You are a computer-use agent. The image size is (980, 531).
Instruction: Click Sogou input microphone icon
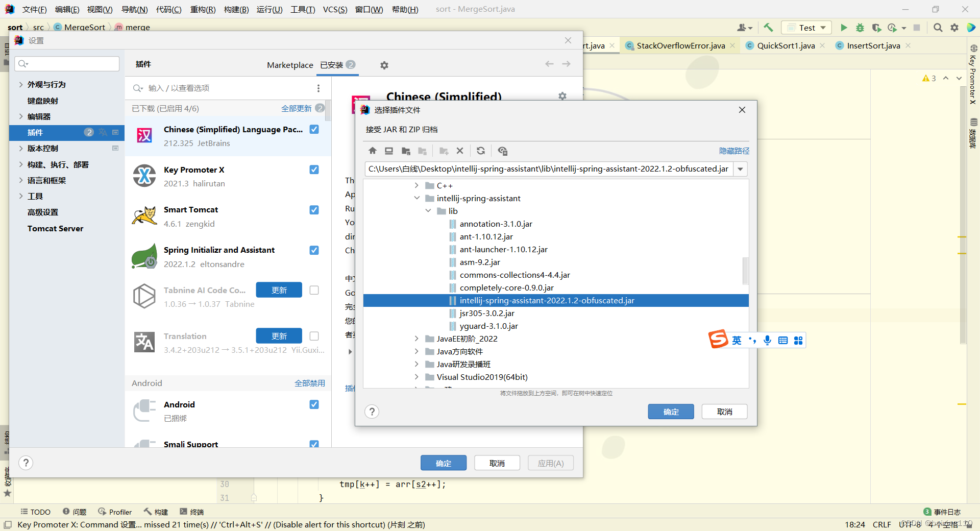point(767,340)
